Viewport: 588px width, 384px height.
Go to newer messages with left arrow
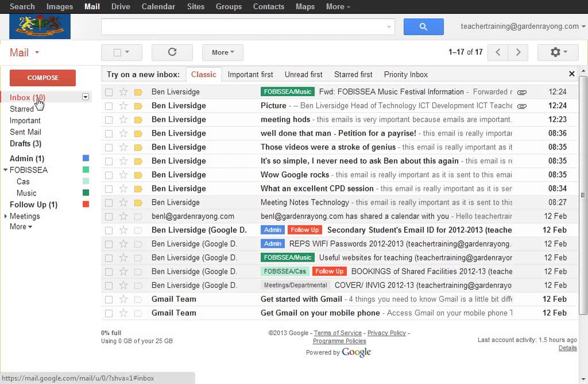498,52
